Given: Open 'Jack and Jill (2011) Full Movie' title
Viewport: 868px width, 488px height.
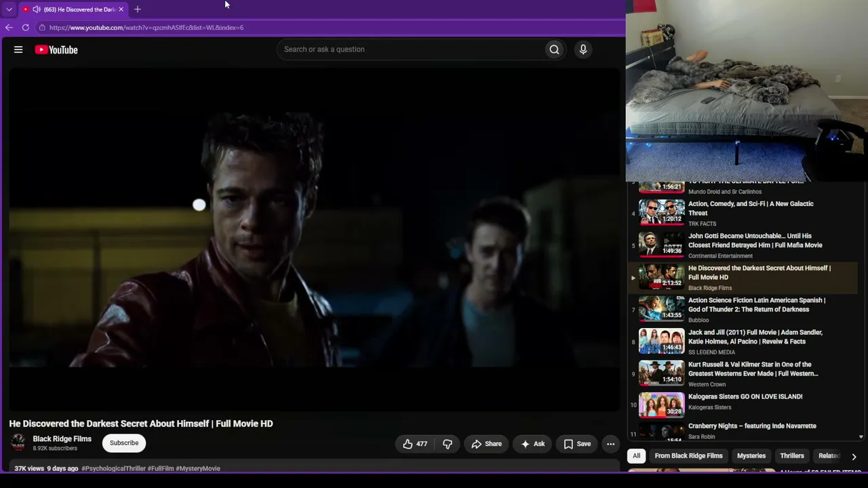Looking at the screenshot, I should click(x=755, y=337).
